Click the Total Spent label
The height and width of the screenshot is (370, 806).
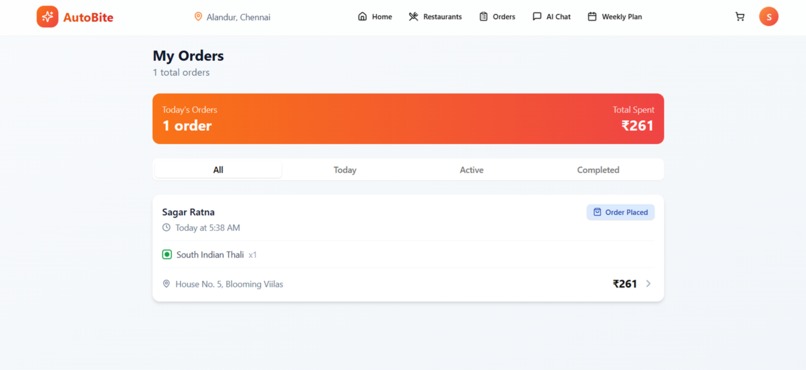(633, 109)
